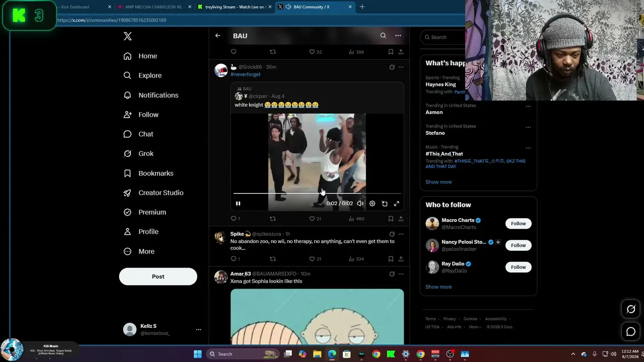
Task: Open more options for the Stefano trend
Action: [x=528, y=127]
